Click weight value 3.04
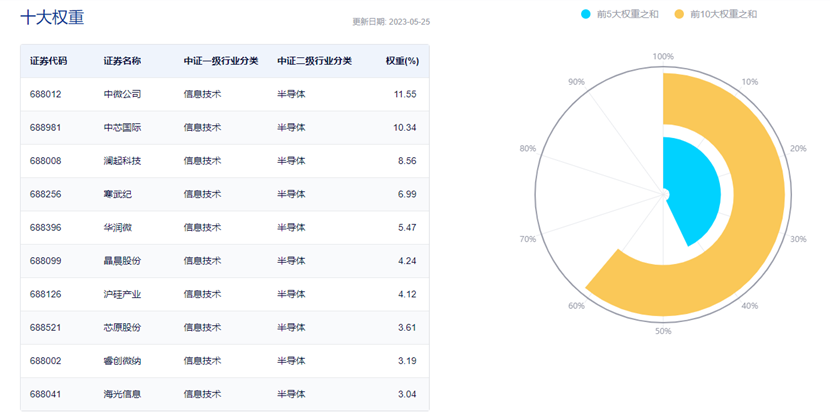This screenshot has height=416, width=830. click(407, 394)
